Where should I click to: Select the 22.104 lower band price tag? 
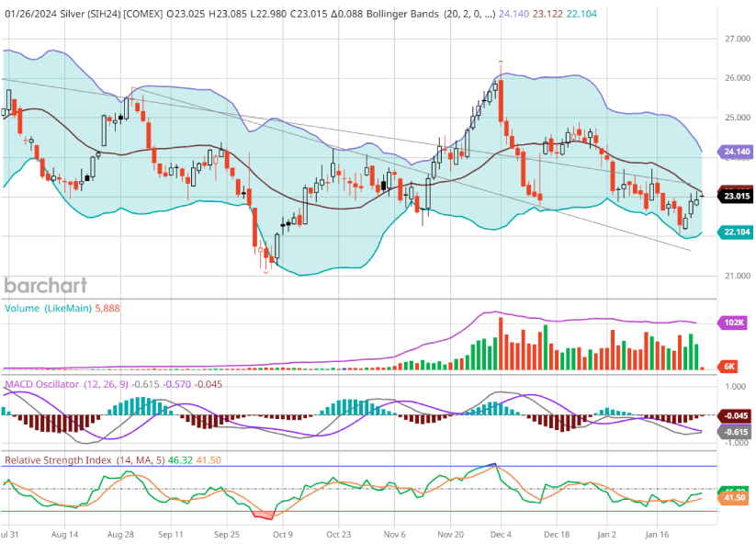(x=736, y=232)
